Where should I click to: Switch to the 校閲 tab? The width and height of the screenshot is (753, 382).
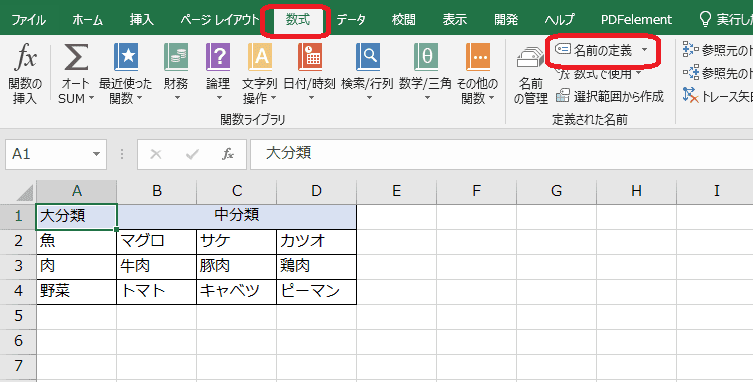point(403,20)
